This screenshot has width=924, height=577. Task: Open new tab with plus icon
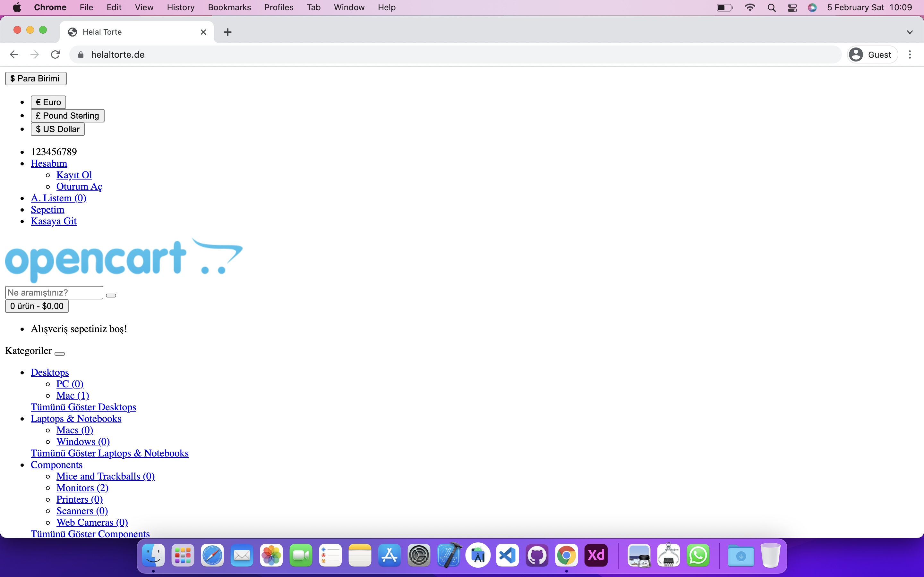(x=227, y=32)
